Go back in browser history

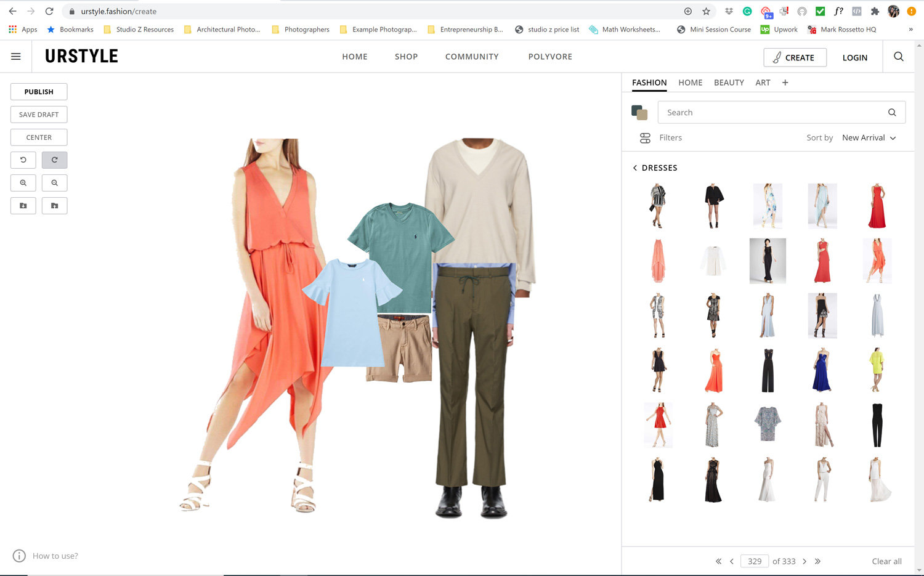pyautogui.click(x=12, y=11)
